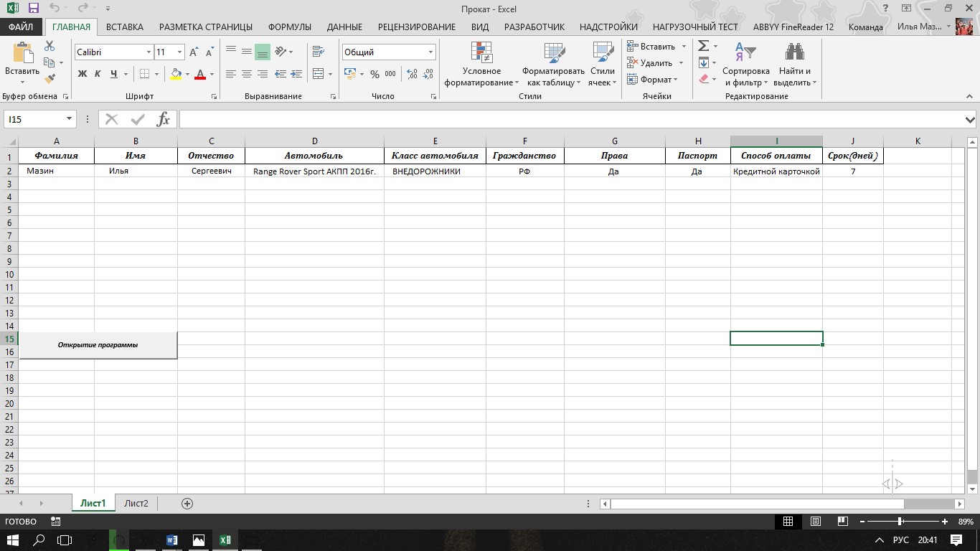The height and width of the screenshot is (551, 980).
Task: Toggle wrap text in the cell
Action: [319, 52]
